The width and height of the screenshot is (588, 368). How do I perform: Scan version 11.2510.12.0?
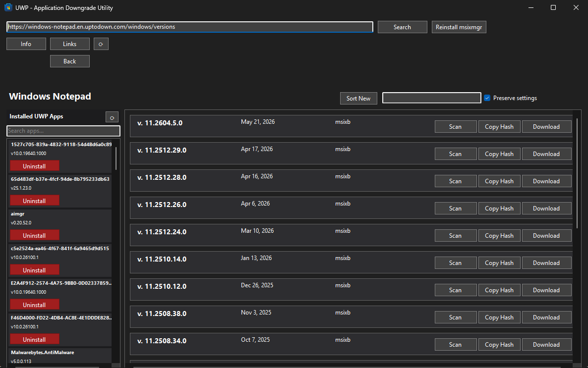click(x=456, y=290)
